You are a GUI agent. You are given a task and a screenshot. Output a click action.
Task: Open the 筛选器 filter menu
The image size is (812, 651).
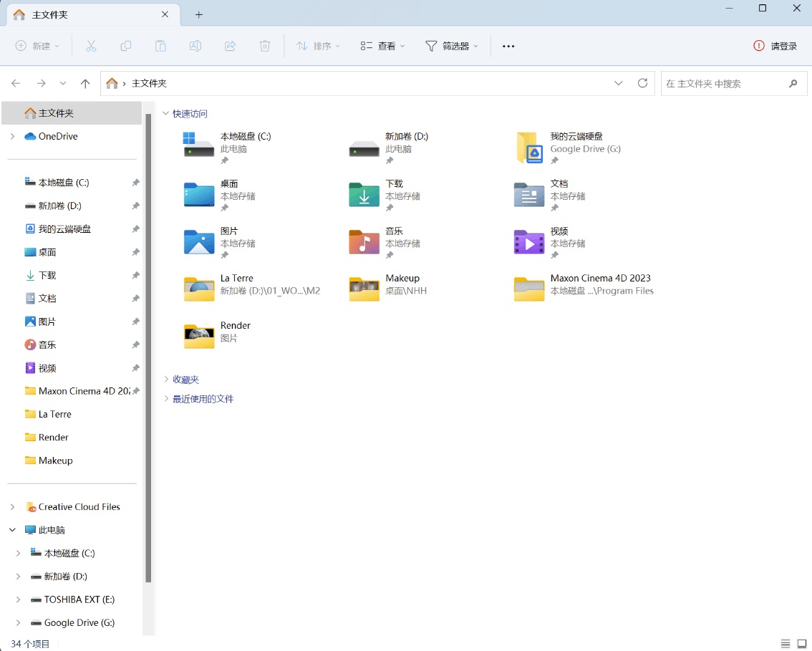pyautogui.click(x=452, y=46)
